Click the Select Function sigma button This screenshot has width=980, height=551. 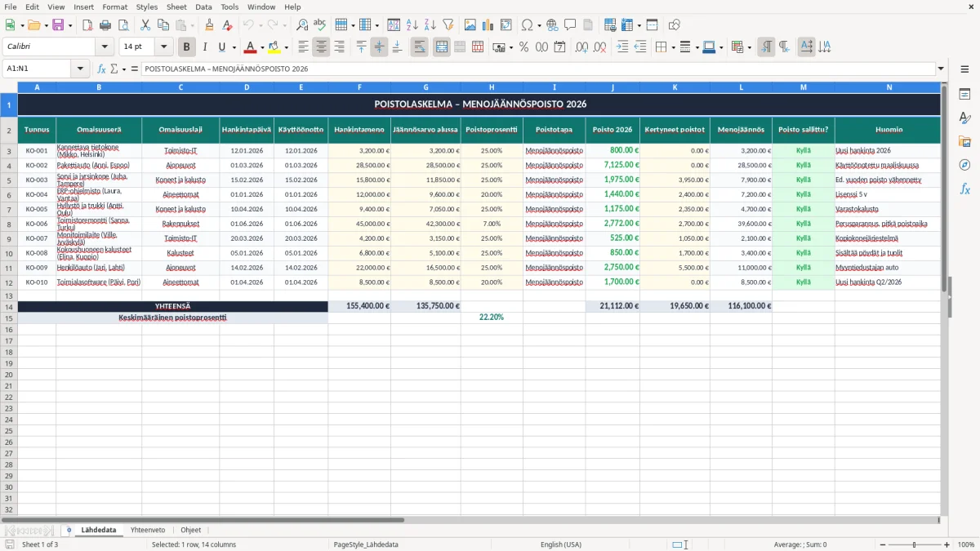114,69
